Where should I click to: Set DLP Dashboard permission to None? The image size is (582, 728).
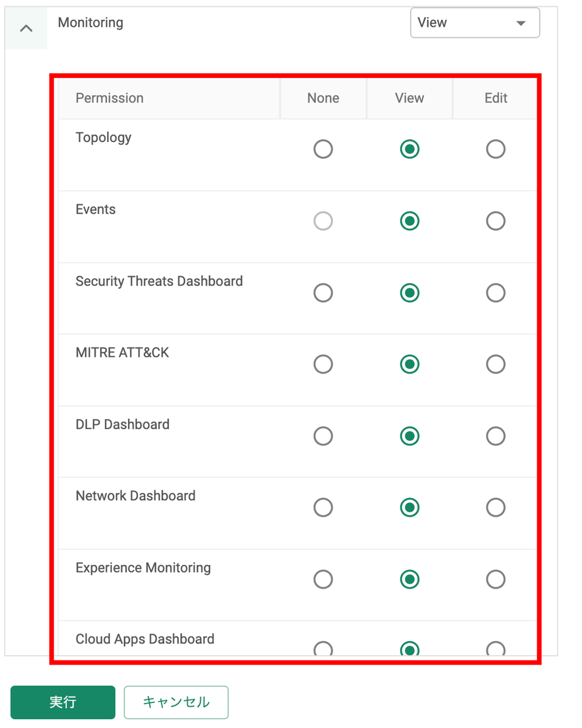323,436
